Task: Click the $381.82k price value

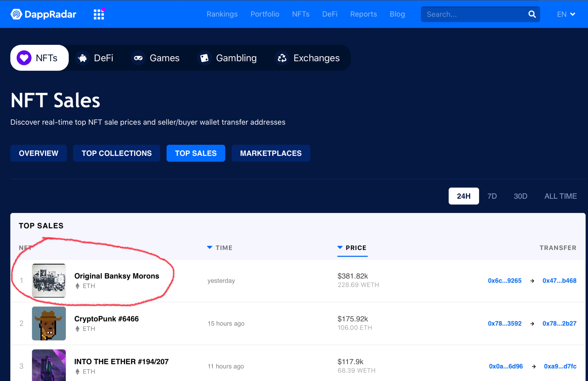Action: (x=353, y=276)
